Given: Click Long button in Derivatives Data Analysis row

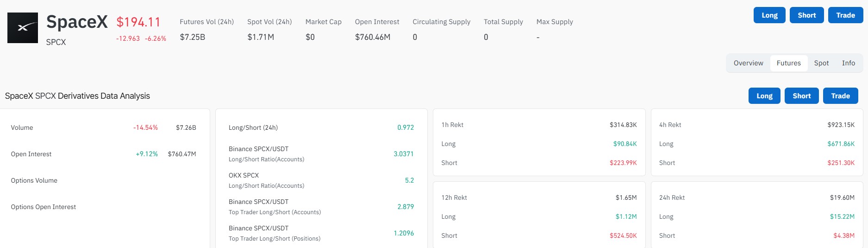Looking at the screenshot, I should pos(764,96).
